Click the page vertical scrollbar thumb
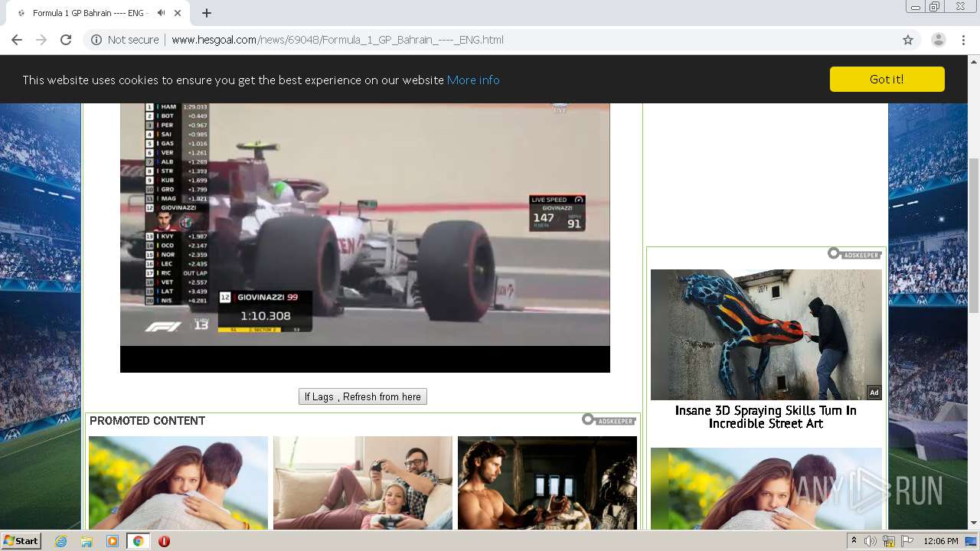Viewport: 980px width, 551px height. point(974,236)
